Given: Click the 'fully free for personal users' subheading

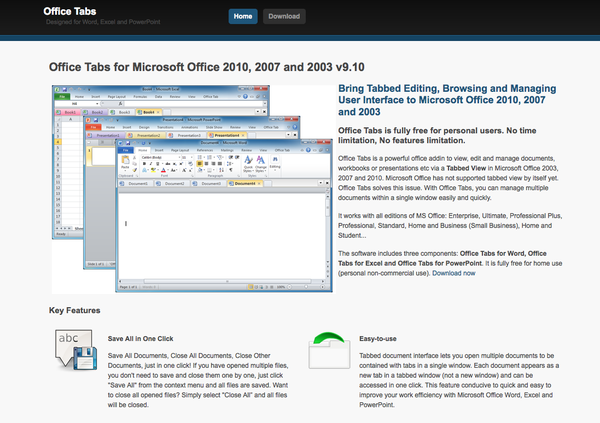Looking at the screenshot, I should point(437,136).
